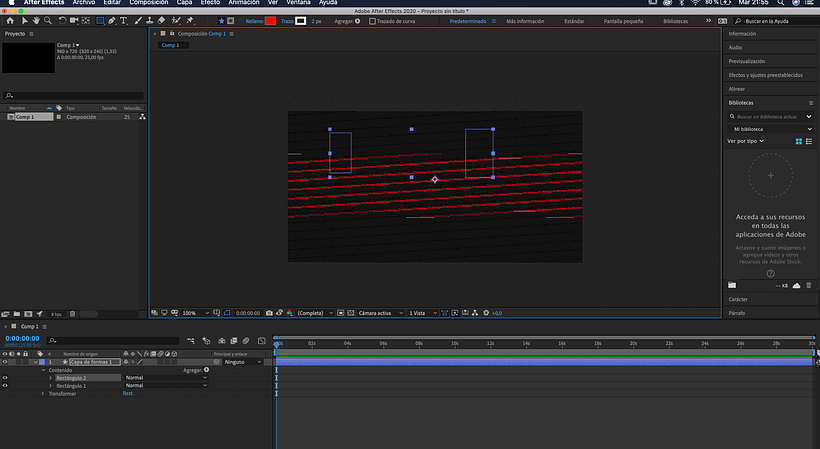Click the Draft 3D icon in timeline
The height and width of the screenshot is (449, 820).
click(207, 341)
